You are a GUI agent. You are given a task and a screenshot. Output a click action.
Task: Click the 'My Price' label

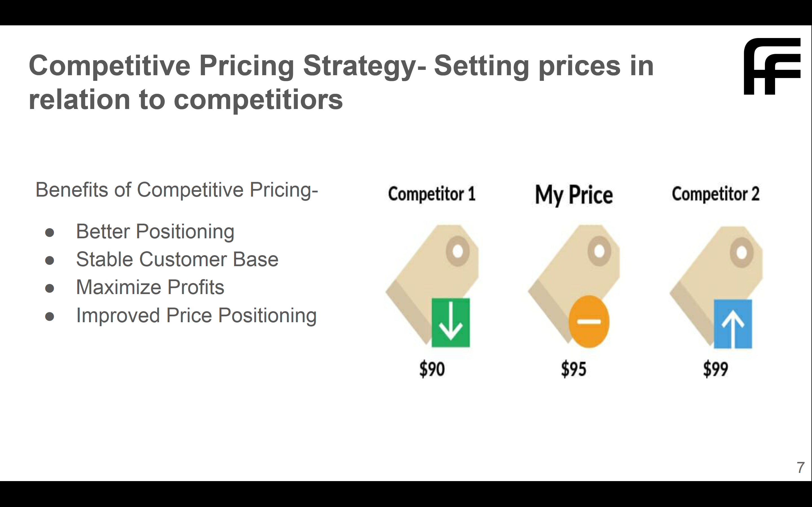[x=574, y=195]
